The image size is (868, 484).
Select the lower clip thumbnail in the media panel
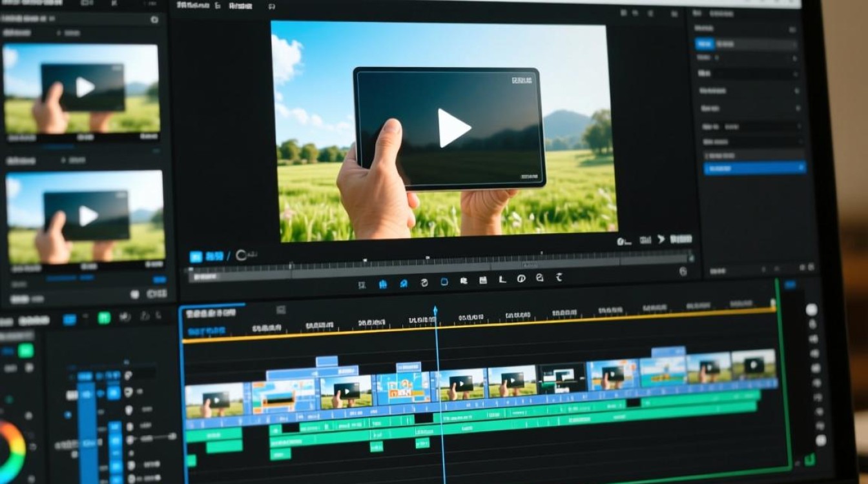[x=85, y=216]
